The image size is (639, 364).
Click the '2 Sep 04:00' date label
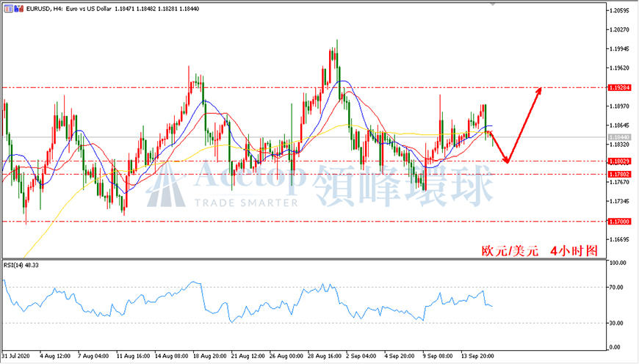pyautogui.click(x=361, y=356)
